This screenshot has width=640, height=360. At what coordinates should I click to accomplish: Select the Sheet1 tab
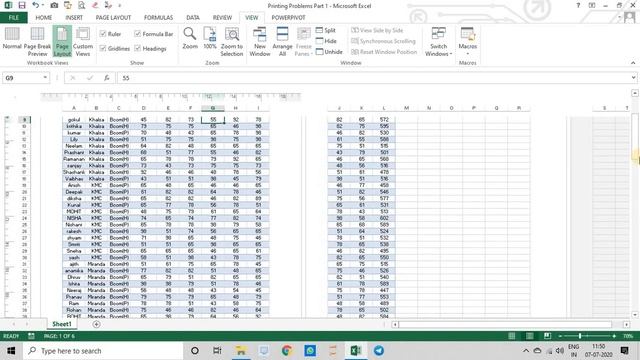tap(62, 324)
